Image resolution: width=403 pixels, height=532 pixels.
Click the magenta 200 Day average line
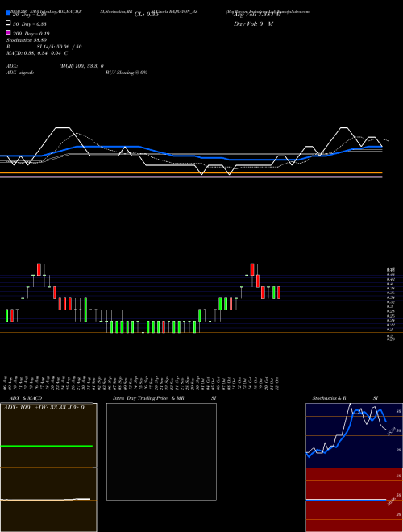pos(191,177)
